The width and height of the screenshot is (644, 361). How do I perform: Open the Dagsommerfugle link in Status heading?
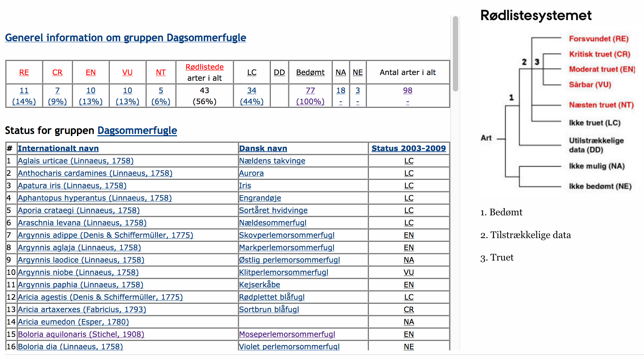point(137,131)
